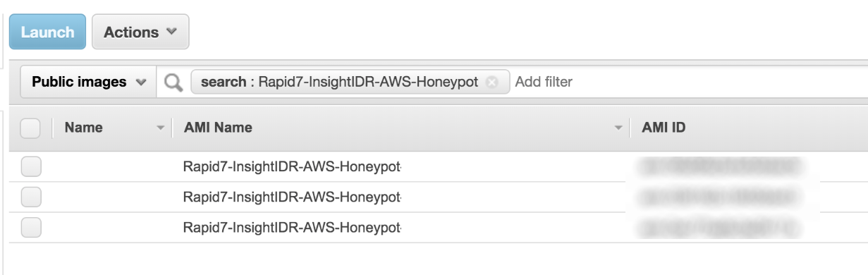Click the AMI Name column sort arrow

tap(620, 128)
